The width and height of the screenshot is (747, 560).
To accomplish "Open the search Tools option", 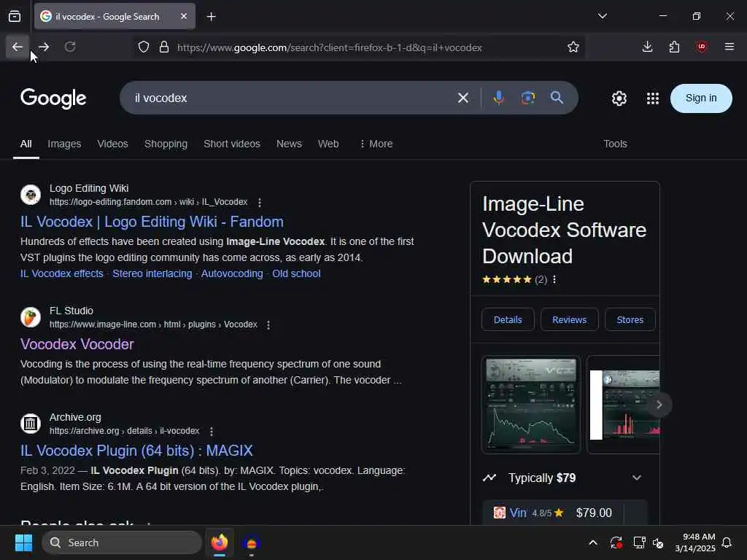I will point(615,144).
